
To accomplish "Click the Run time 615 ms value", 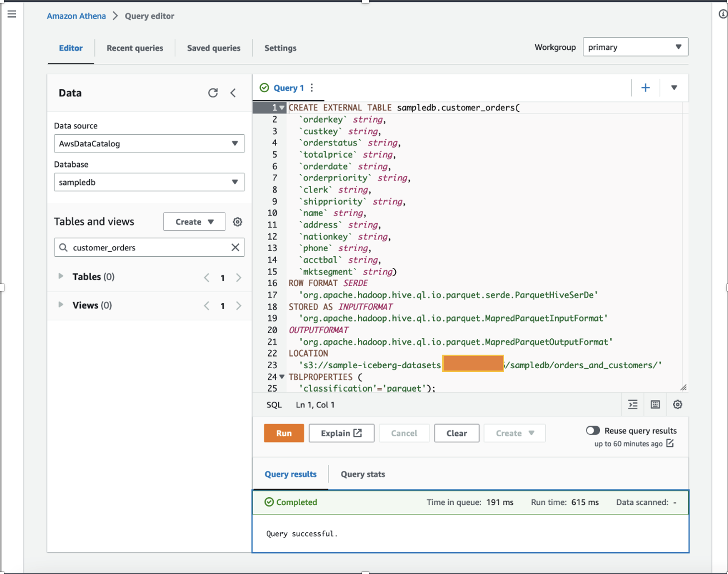I will (x=585, y=502).
